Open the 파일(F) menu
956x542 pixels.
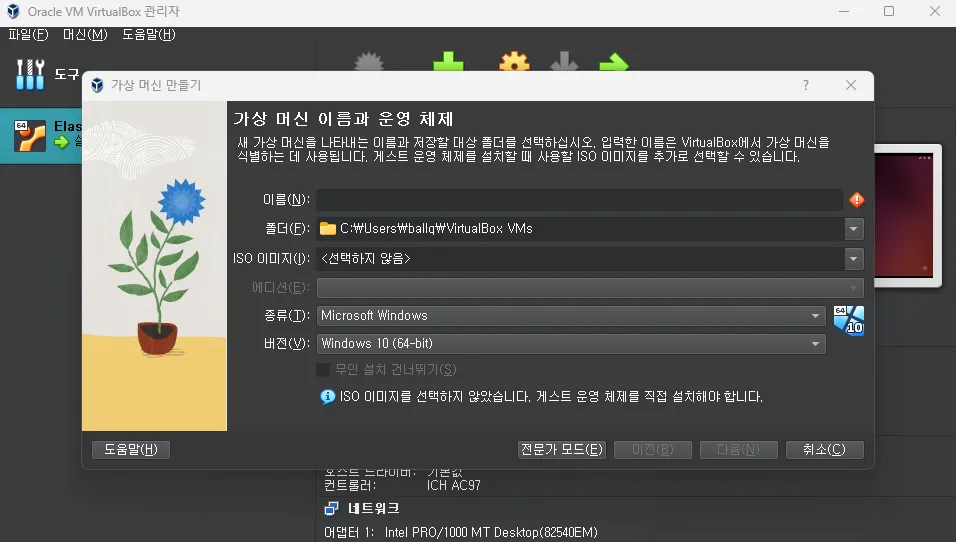[x=28, y=35]
